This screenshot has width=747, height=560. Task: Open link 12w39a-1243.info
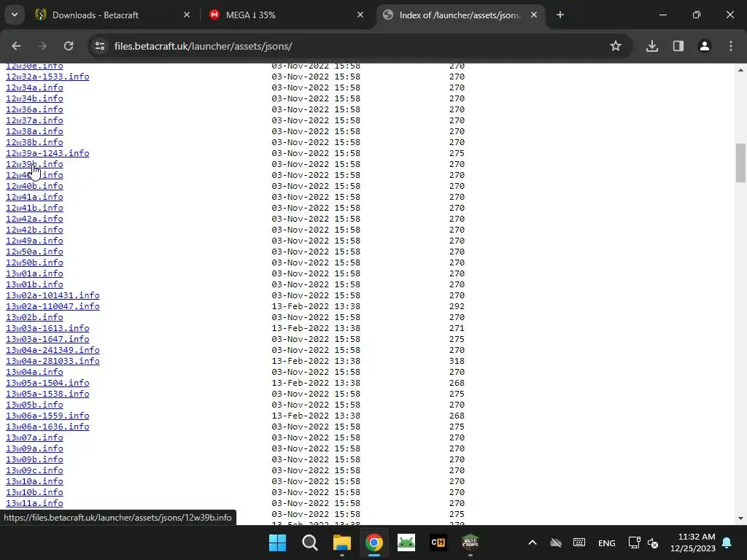coord(47,153)
